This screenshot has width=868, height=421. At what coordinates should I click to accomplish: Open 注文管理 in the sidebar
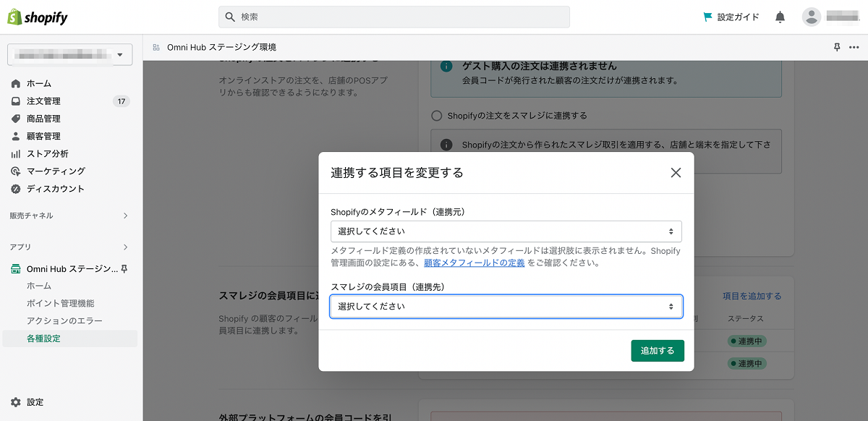coord(43,101)
